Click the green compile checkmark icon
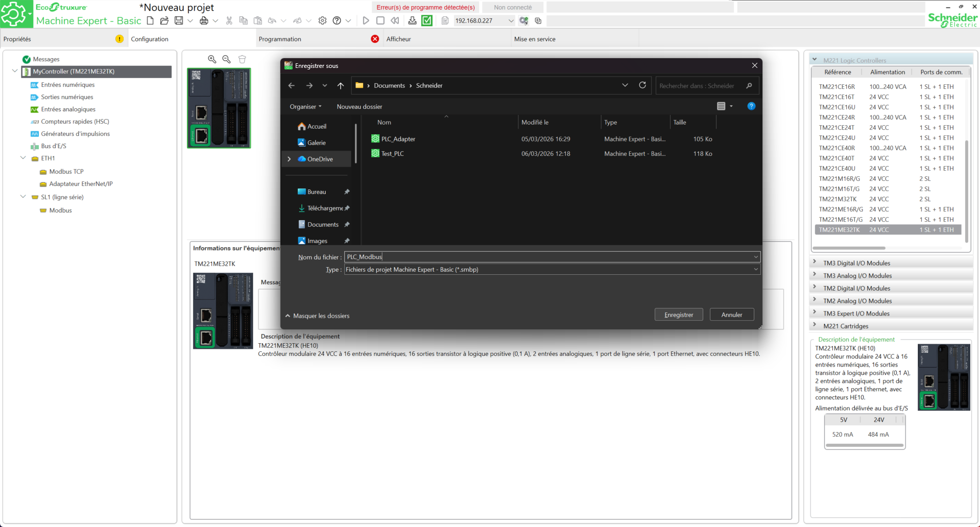The width and height of the screenshot is (980, 527). click(427, 20)
